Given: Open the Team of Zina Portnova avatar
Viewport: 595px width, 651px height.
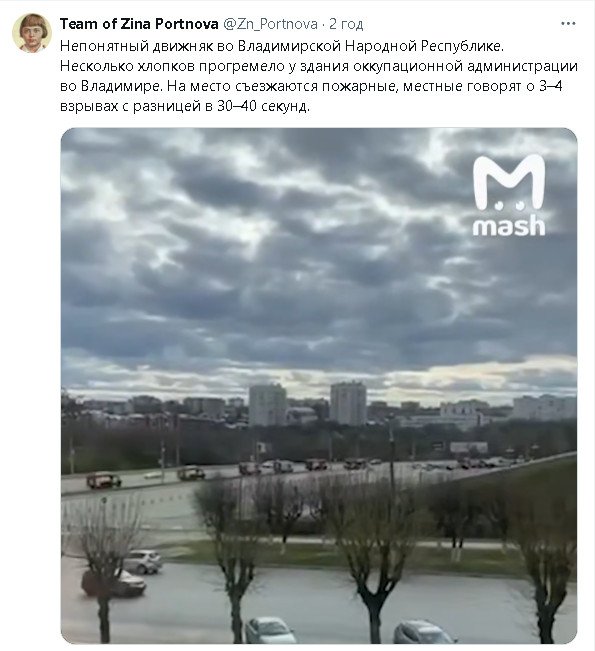Looking at the screenshot, I should click(x=32, y=33).
